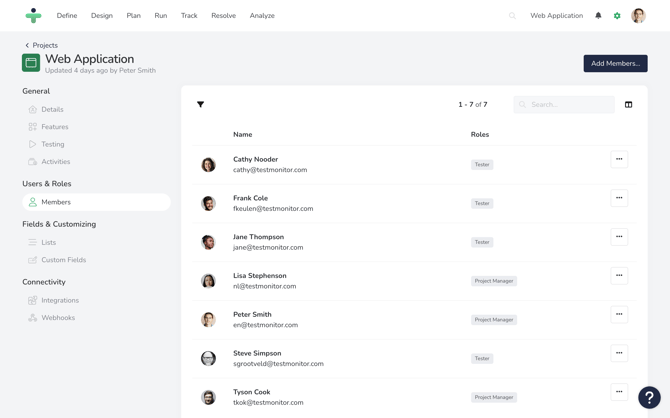This screenshot has width=670, height=418.
Task: Click the TestMonitor logo icon
Action: pos(33,15)
